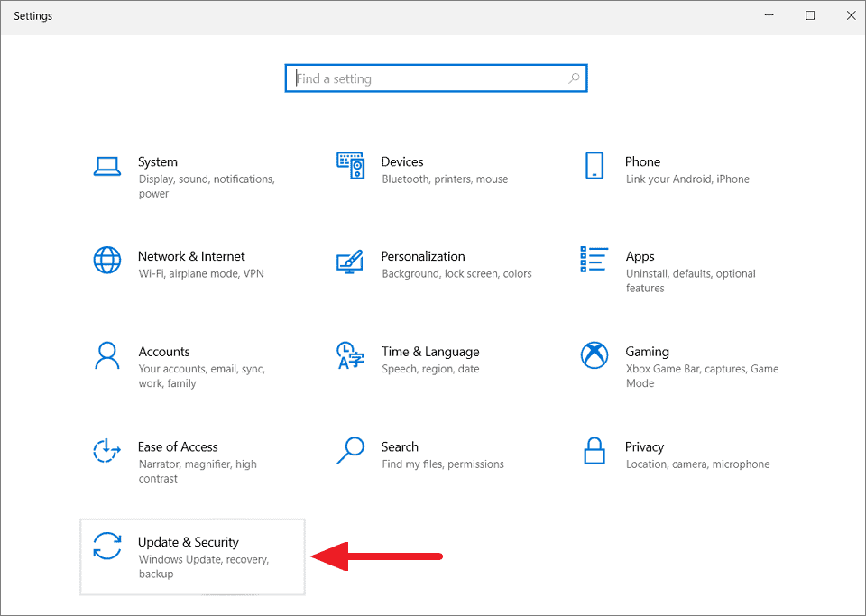Open the Search magnifier category icon
This screenshot has height=616, width=866.
[x=351, y=450]
